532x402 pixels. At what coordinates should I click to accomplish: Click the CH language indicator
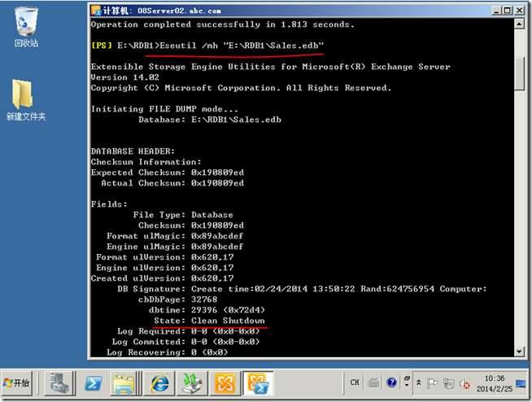(x=355, y=382)
